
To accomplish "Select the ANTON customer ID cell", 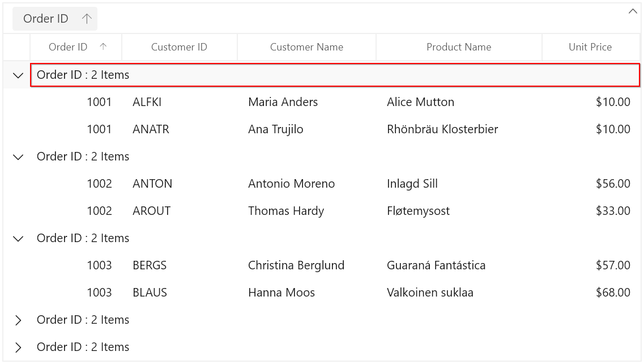I will coord(180,184).
